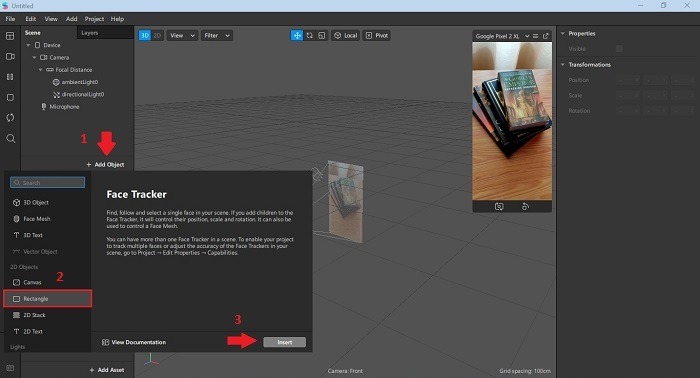Focus the object Search field
700x378 pixels.
(x=47, y=183)
